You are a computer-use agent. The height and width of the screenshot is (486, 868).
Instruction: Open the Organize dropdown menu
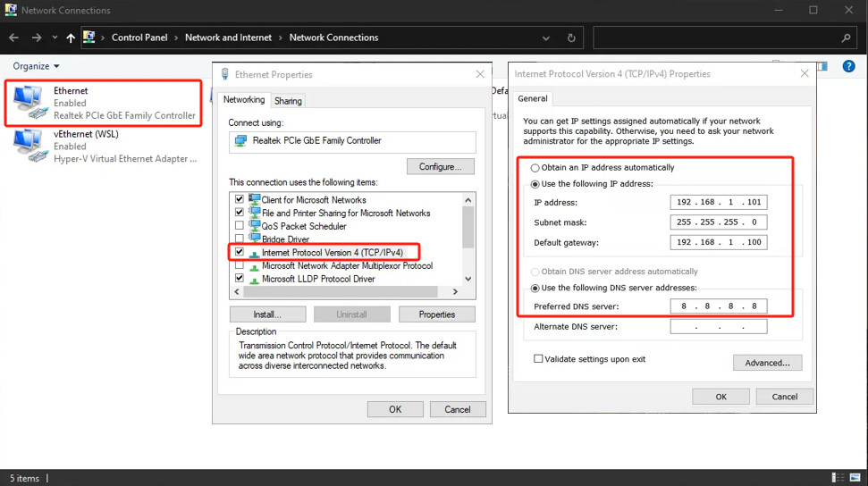[36, 66]
